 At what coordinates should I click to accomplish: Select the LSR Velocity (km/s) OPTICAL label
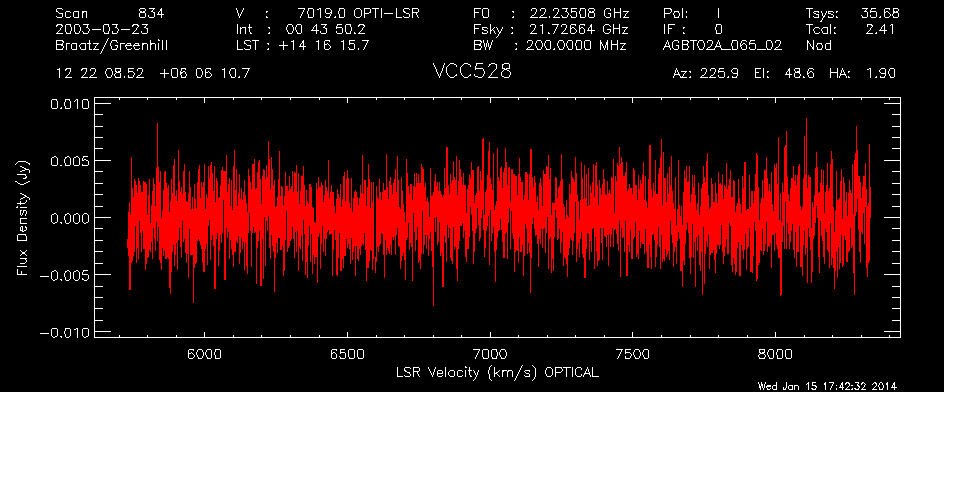[x=497, y=373]
